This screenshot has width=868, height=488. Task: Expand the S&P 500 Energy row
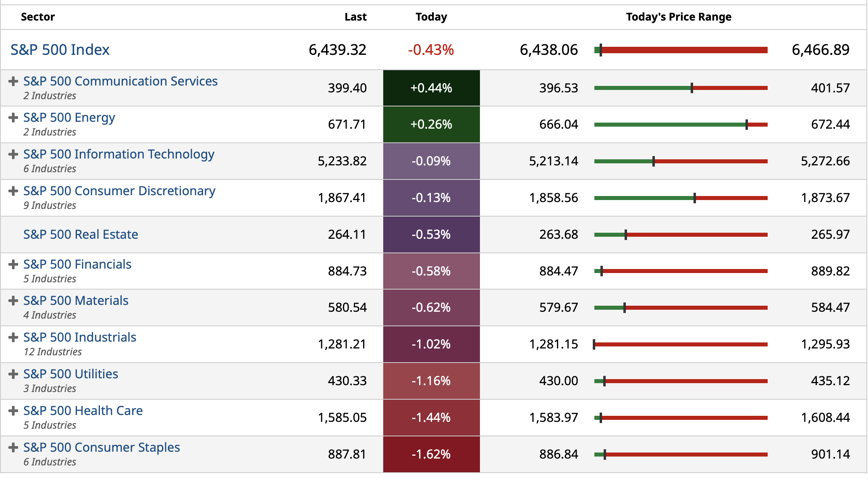[x=13, y=117]
